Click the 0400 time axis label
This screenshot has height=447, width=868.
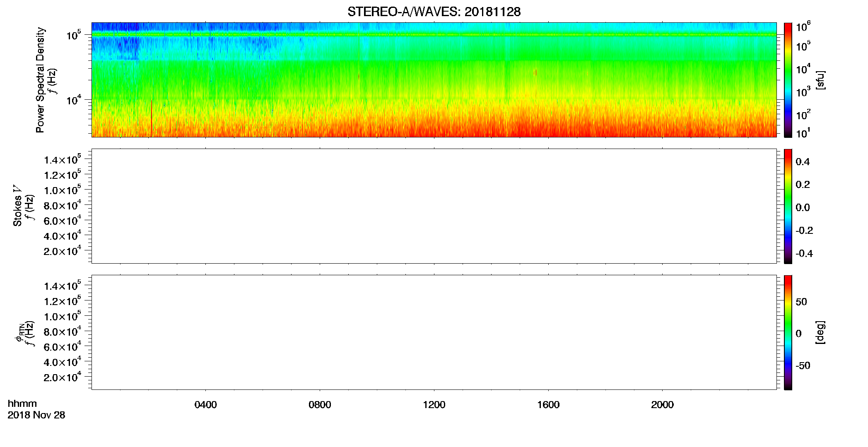(206, 405)
